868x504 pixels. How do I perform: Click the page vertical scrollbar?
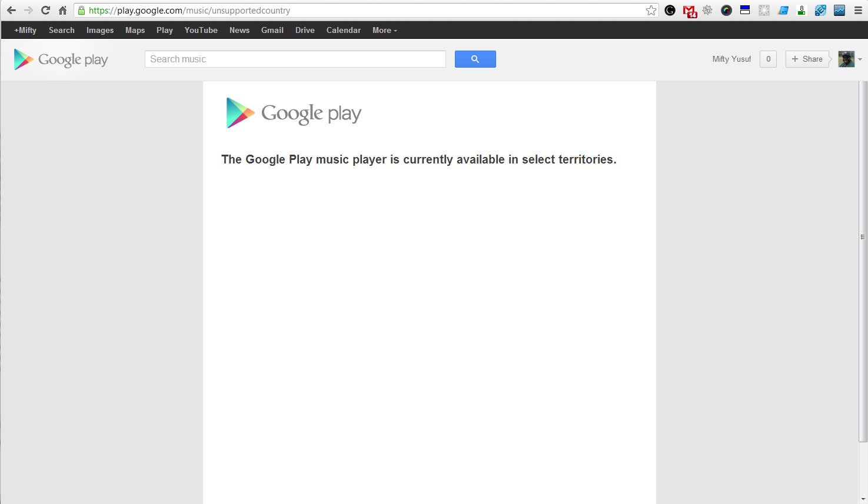(863, 262)
